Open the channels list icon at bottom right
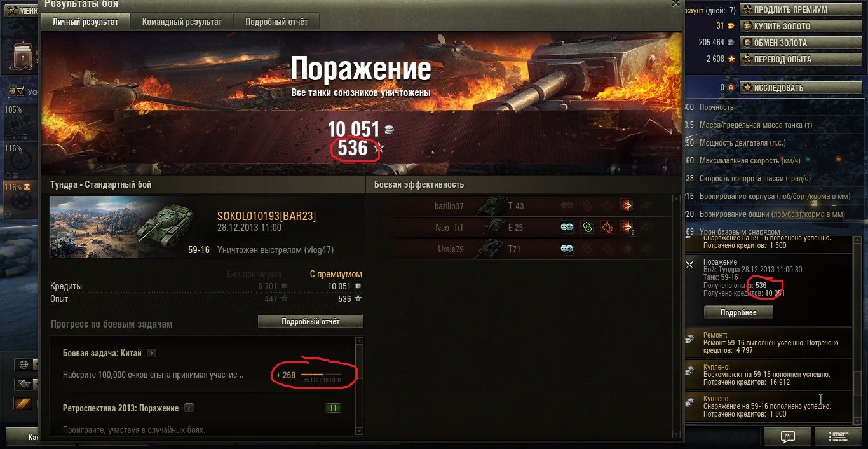The image size is (868, 449). pyautogui.click(x=837, y=437)
